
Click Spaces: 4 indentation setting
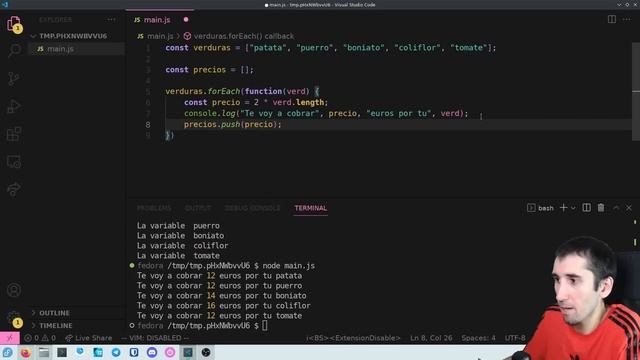point(478,338)
